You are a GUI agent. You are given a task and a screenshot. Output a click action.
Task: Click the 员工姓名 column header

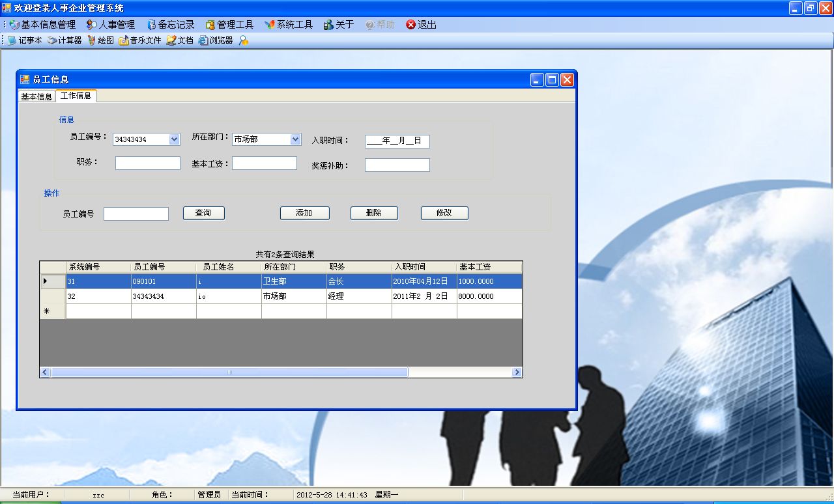click(x=229, y=267)
